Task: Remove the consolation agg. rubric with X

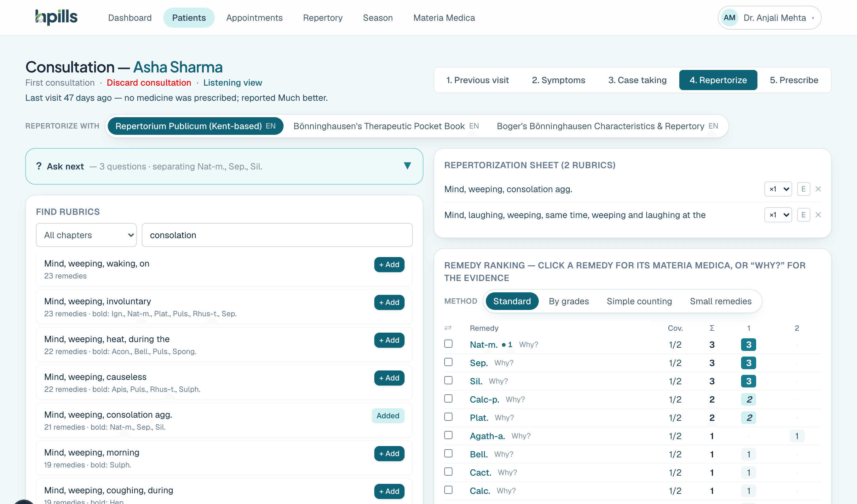Action: [x=818, y=189]
